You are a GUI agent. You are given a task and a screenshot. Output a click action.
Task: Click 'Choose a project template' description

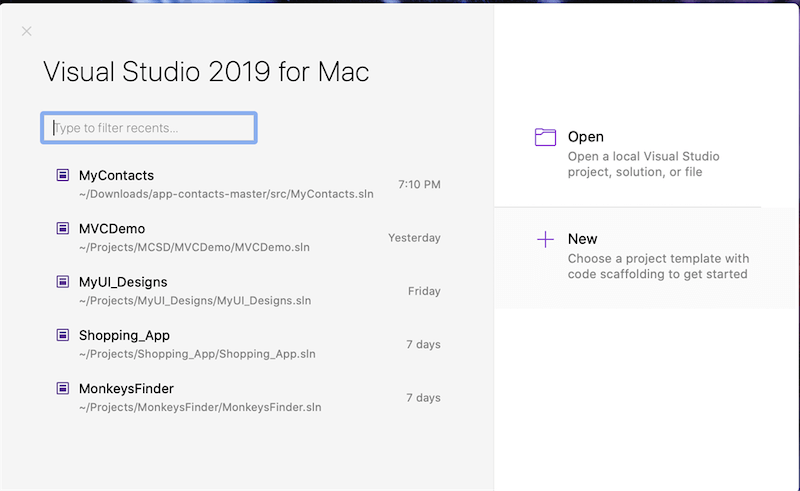pos(659,266)
